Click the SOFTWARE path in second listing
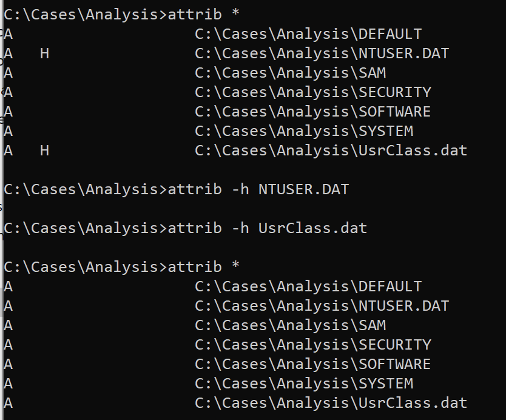 (x=312, y=364)
